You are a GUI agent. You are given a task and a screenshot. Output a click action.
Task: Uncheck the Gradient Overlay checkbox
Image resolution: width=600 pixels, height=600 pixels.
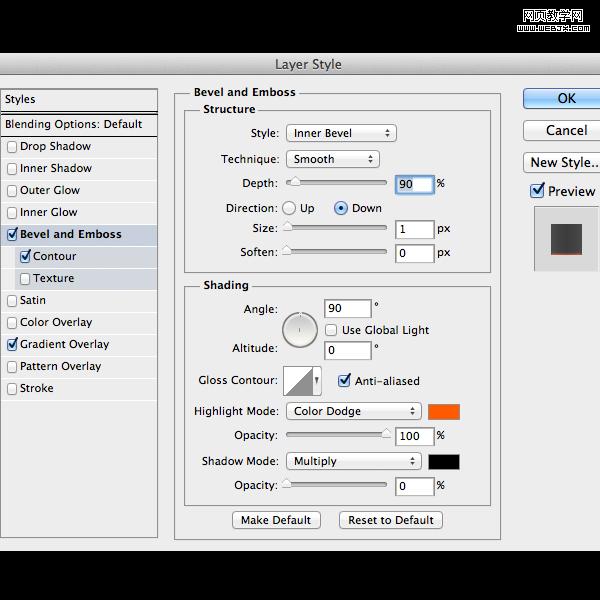pyautogui.click(x=12, y=344)
